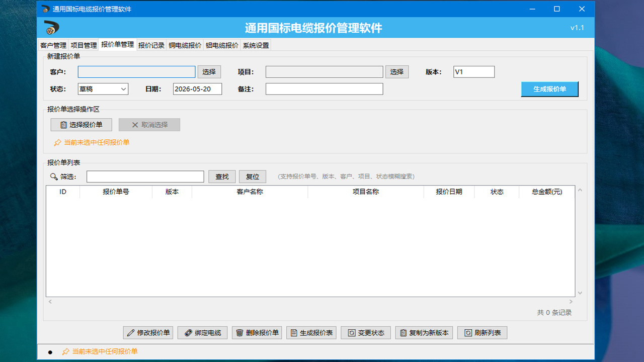Click the cable logo in blue header
The height and width of the screenshot is (362, 644).
tap(51, 28)
